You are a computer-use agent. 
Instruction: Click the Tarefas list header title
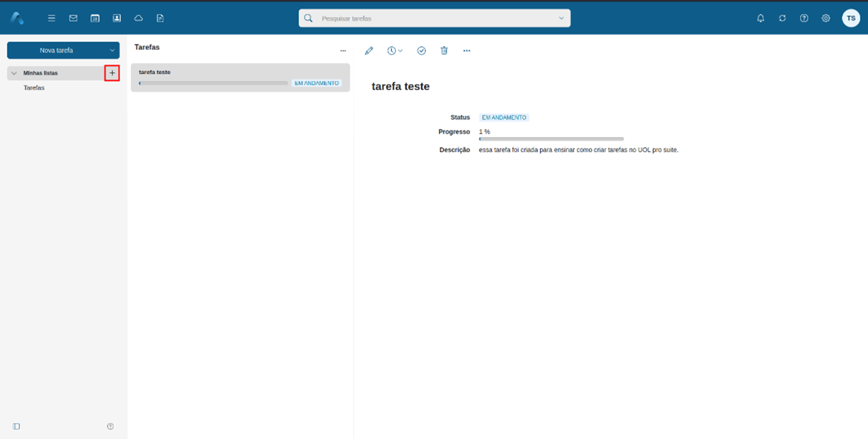tap(147, 47)
